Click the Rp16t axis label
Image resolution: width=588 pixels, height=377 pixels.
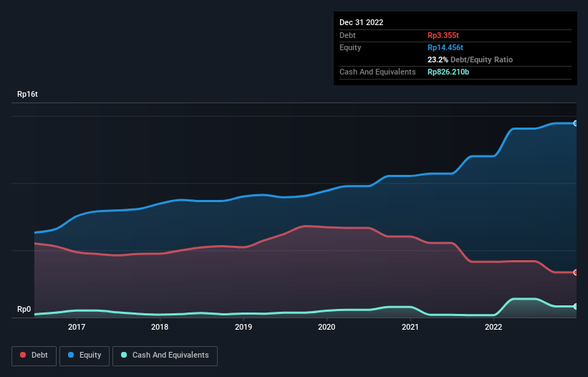27,94
